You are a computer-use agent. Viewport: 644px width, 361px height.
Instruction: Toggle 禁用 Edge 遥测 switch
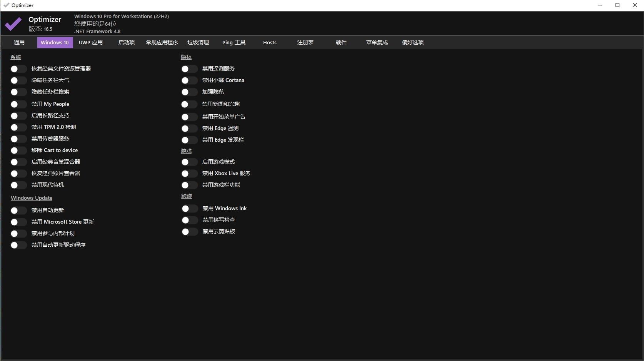click(x=189, y=129)
